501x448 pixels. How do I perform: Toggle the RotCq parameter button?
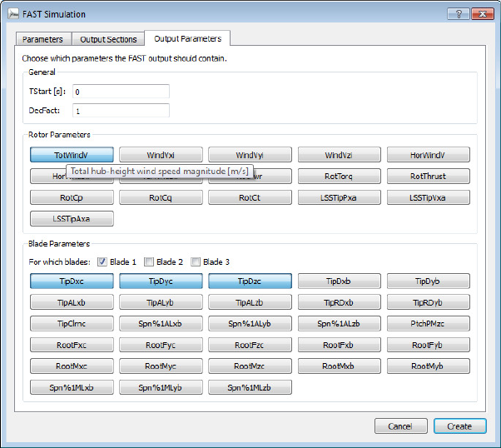point(161,197)
